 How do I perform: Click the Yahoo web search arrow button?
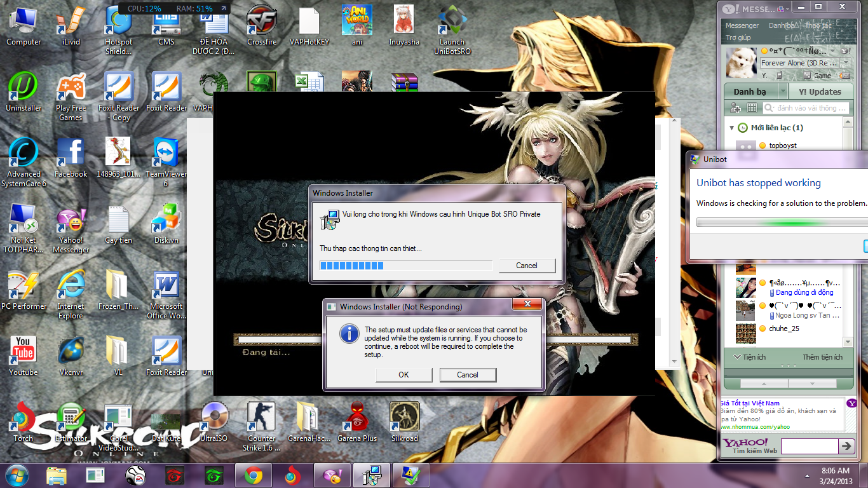point(846,446)
